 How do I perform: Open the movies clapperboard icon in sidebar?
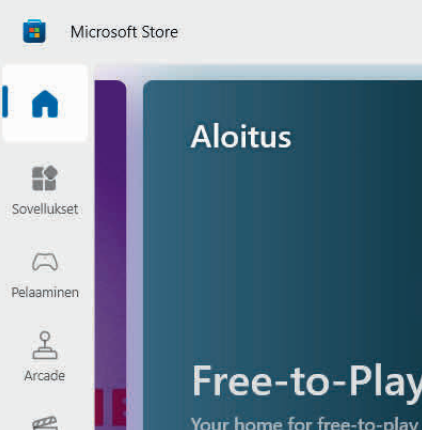coord(45,423)
